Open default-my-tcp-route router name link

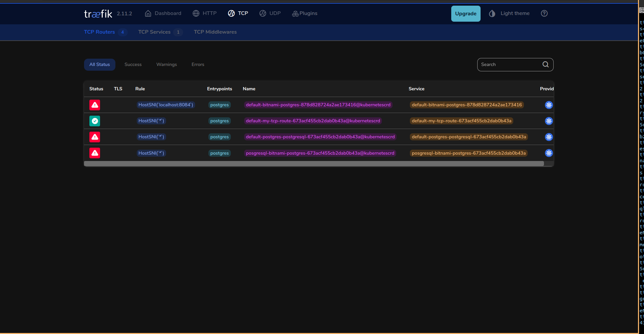pos(313,121)
